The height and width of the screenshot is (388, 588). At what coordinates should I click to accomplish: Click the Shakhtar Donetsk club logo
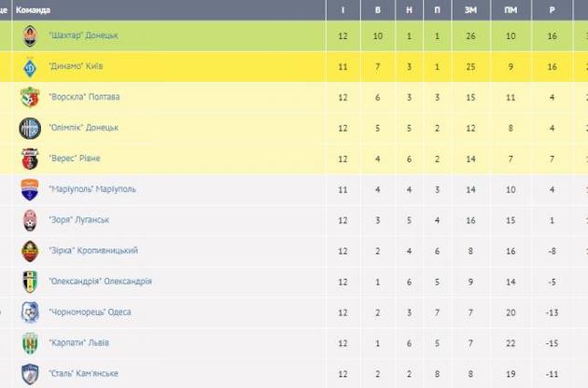(x=30, y=35)
